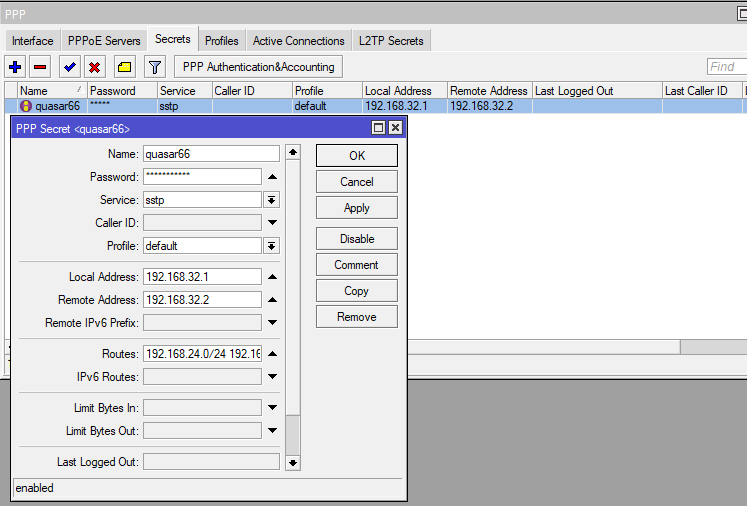Sort by the Local Address column header
Screen dimensions: 747x506
point(405,91)
